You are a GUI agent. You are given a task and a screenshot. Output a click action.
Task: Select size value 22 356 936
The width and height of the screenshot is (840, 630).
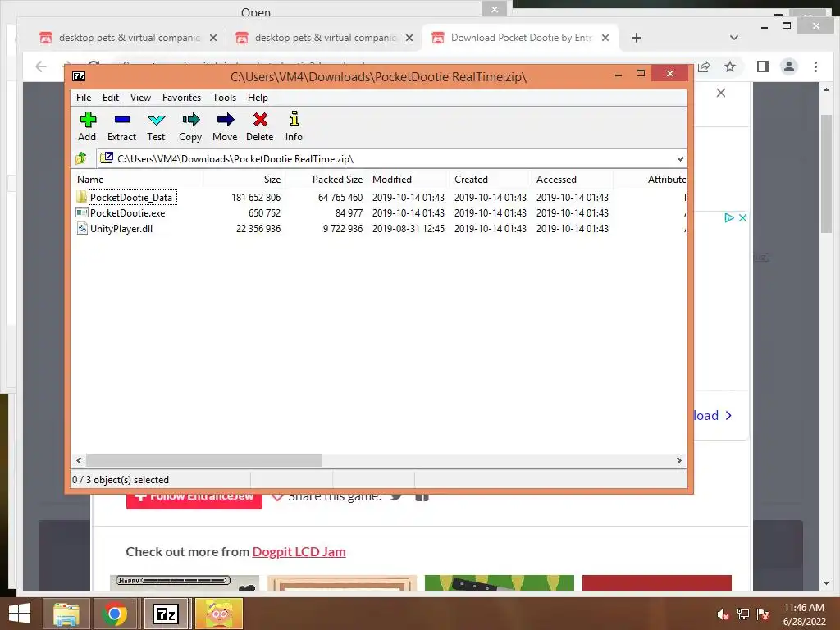pos(258,228)
